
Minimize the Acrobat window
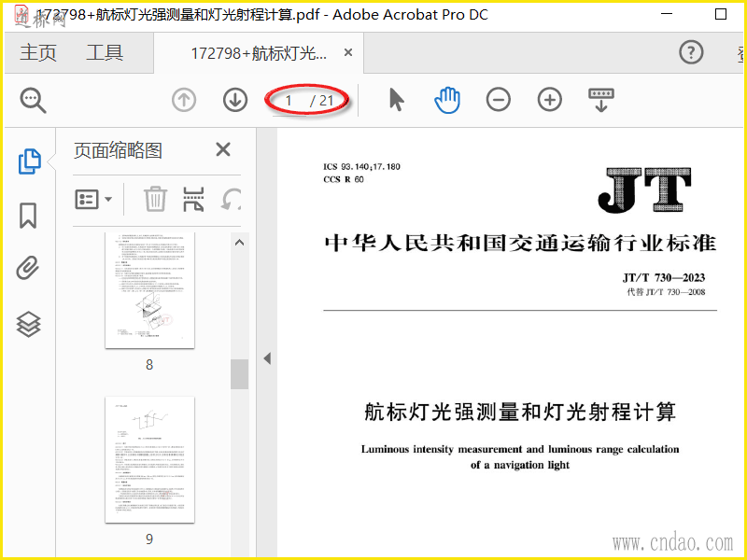click(667, 14)
